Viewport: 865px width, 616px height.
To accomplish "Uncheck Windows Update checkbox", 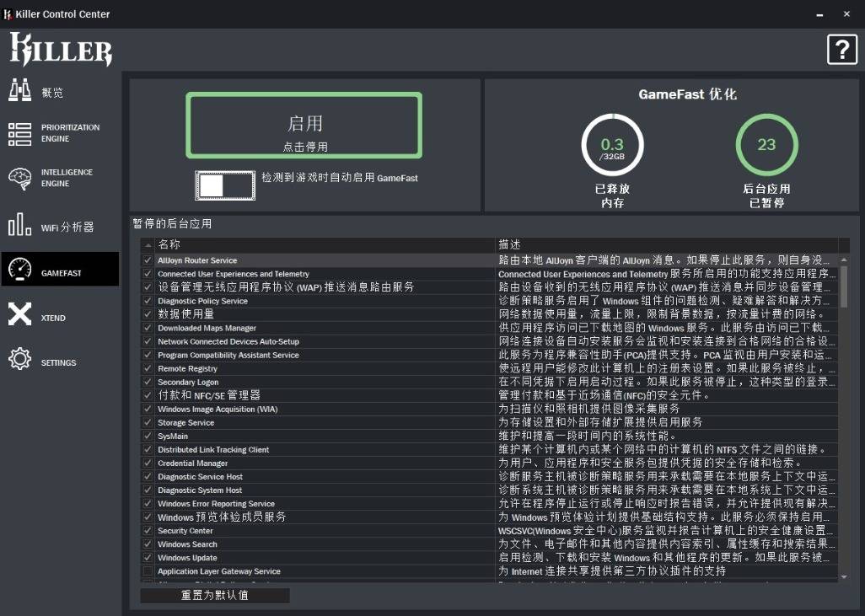I will click(x=148, y=558).
